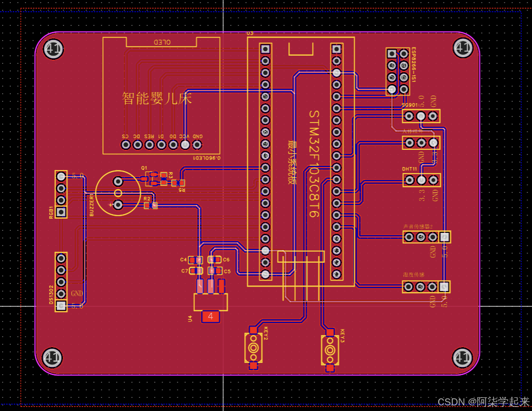The image size is (532, 411).
Task: Select the Q1 transistor label
Action: pos(144,168)
